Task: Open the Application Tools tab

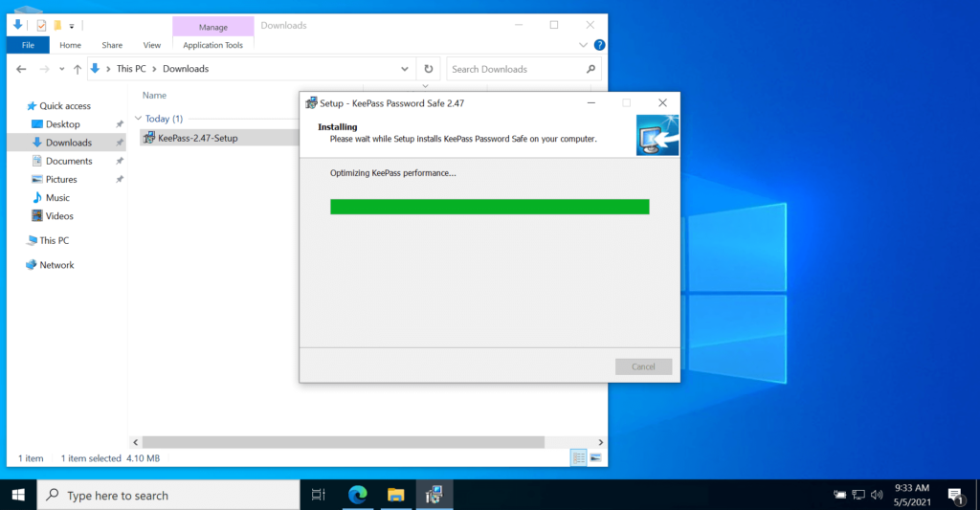Action: [212, 45]
